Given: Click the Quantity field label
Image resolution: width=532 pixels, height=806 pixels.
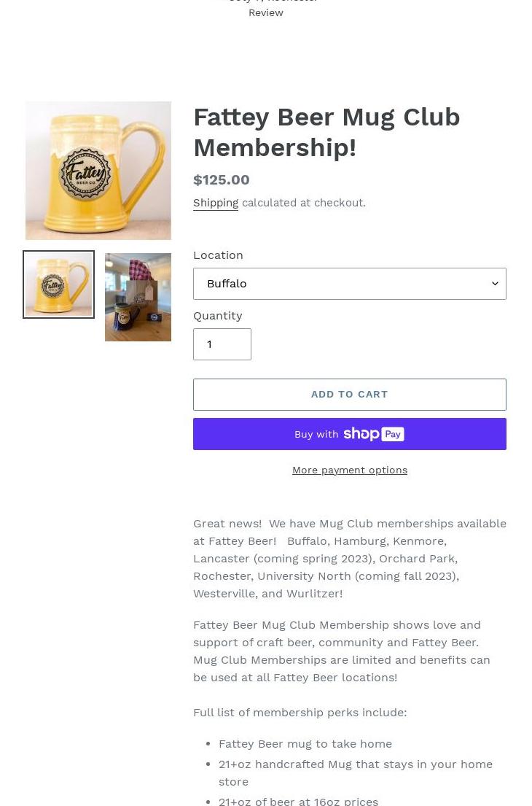Looking at the screenshot, I should point(217,316).
